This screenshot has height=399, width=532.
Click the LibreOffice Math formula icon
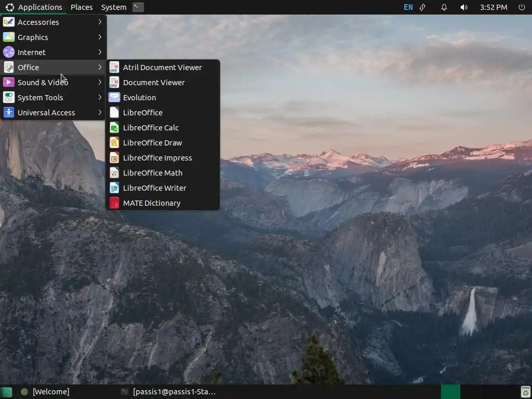tap(114, 172)
